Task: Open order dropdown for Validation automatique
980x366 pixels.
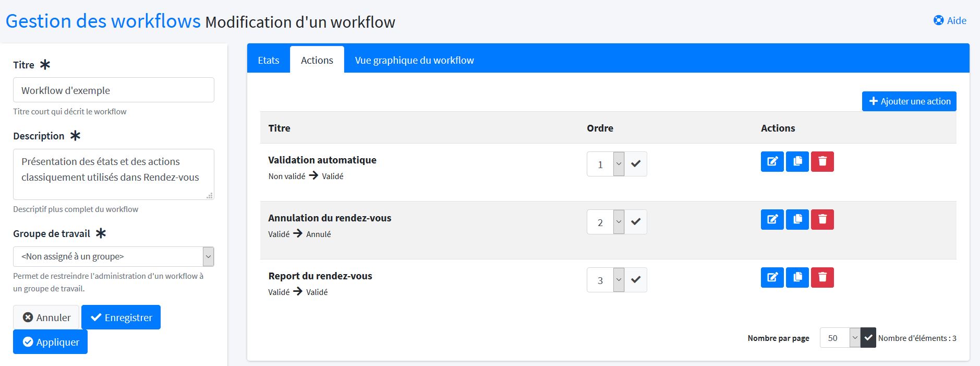Action: click(606, 164)
